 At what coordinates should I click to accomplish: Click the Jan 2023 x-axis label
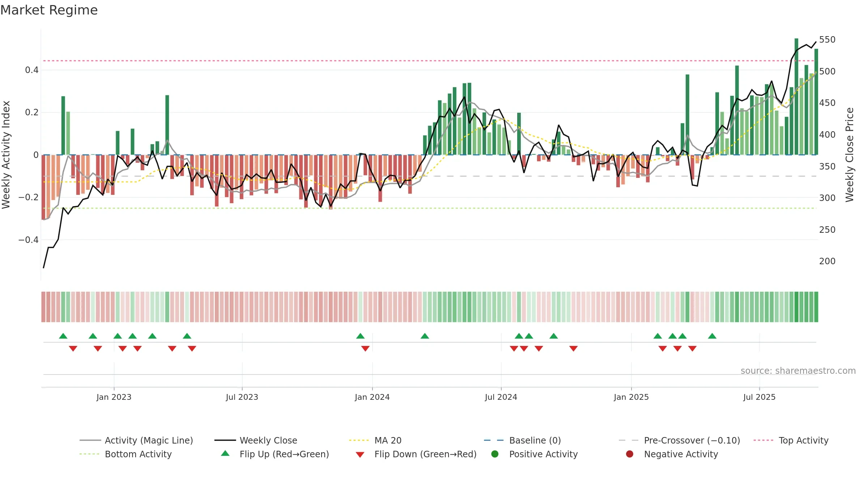tap(114, 397)
